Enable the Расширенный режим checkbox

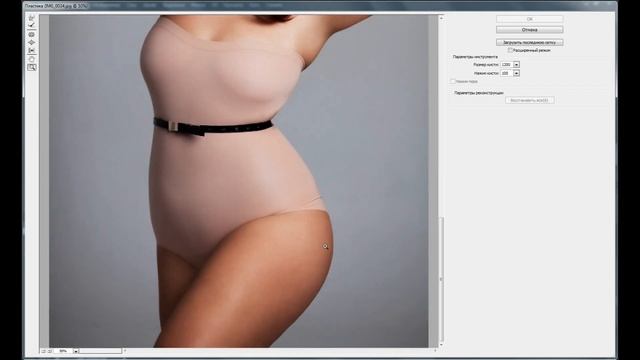pos(510,50)
